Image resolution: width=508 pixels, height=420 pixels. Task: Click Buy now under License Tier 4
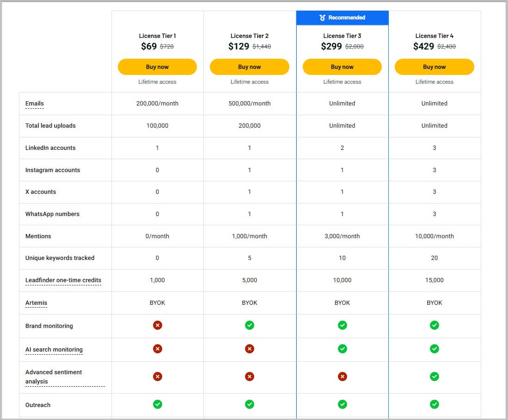[x=434, y=67]
